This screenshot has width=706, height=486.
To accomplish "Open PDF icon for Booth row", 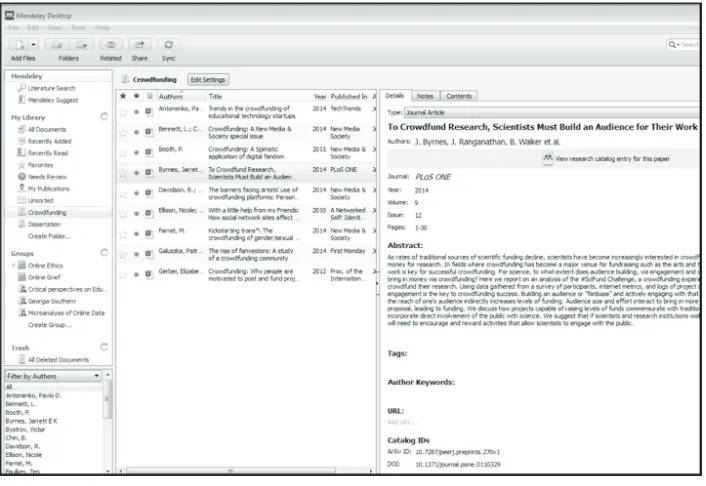I will (149, 153).
